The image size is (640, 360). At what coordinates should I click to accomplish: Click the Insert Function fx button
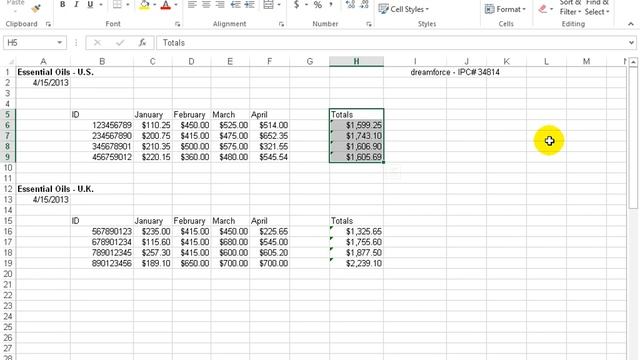click(x=142, y=43)
